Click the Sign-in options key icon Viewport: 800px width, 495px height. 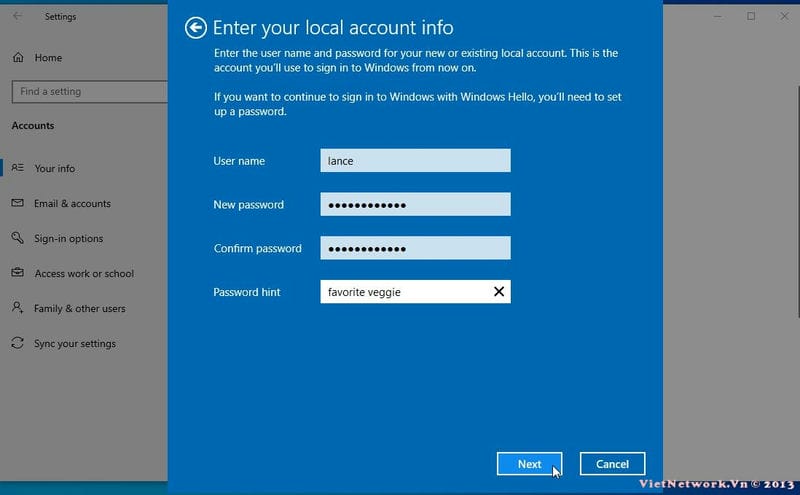point(17,238)
